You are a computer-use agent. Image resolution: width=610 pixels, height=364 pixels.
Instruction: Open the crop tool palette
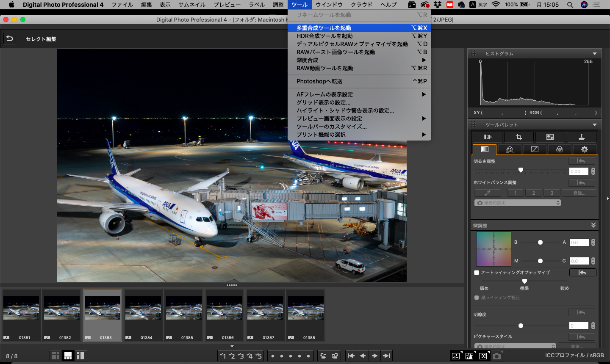pos(518,137)
